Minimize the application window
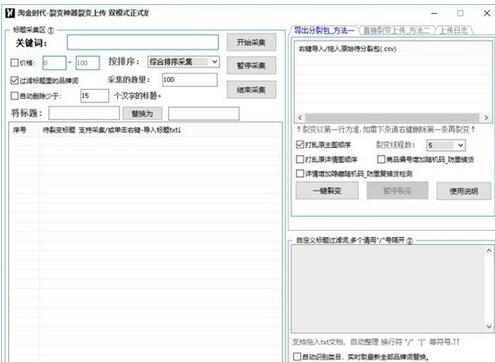Screen dimensions: 495x362 click(x=434, y=13)
